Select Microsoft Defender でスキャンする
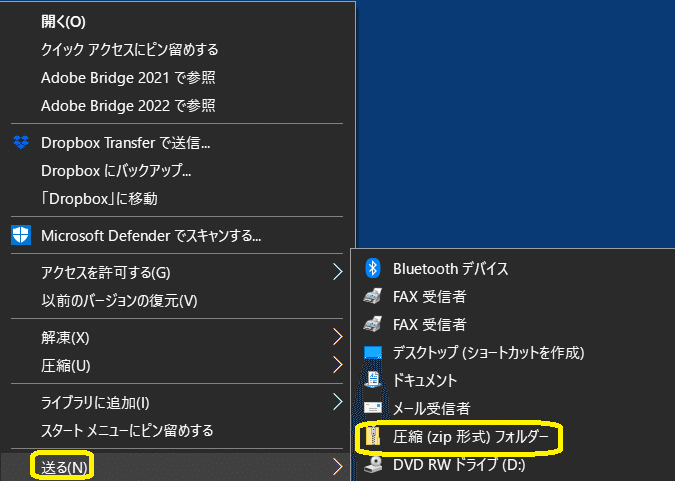Screen dimensions: 675x481 [151, 236]
